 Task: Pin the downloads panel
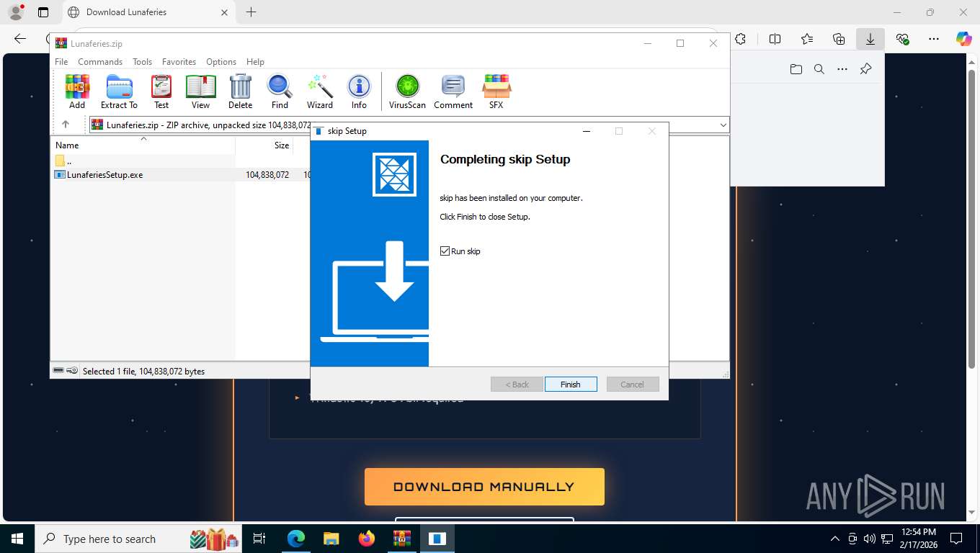tap(866, 69)
